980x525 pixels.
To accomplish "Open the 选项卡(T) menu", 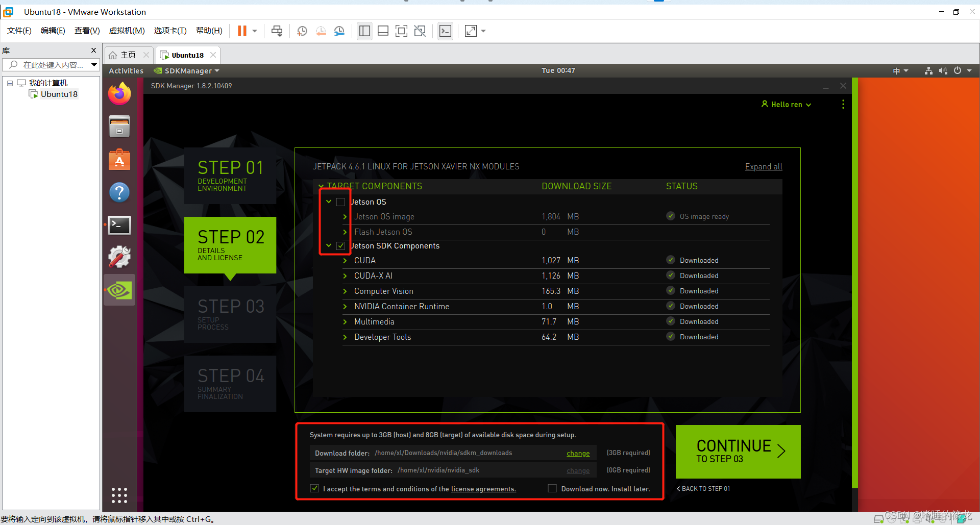I will (170, 31).
